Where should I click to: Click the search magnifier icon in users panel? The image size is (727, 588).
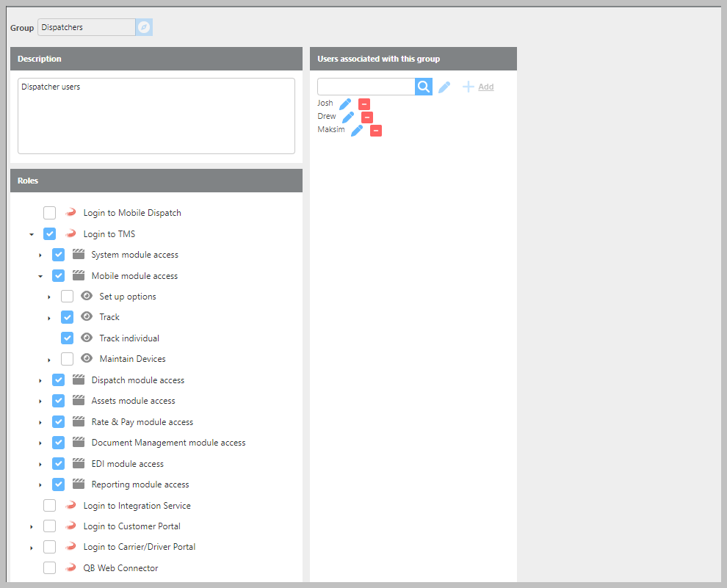(424, 87)
